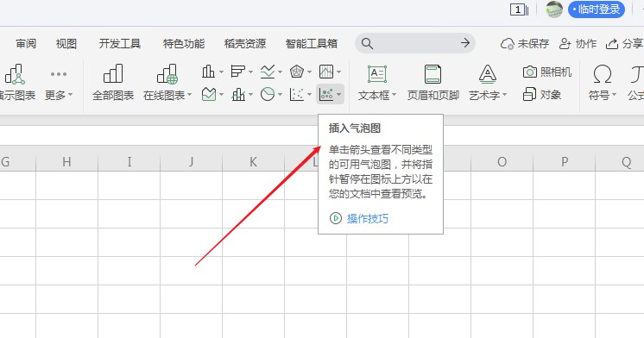Open 页眉和页脚 header and footer

click(432, 83)
